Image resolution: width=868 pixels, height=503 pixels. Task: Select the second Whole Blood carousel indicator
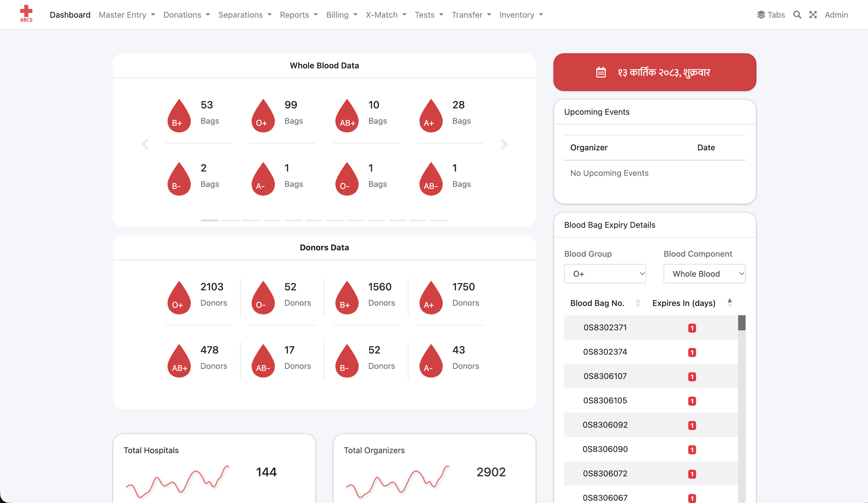click(230, 220)
